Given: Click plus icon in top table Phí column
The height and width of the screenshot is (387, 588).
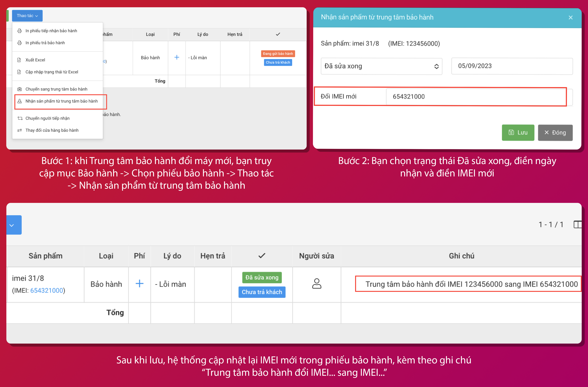Looking at the screenshot, I should coord(177,57).
